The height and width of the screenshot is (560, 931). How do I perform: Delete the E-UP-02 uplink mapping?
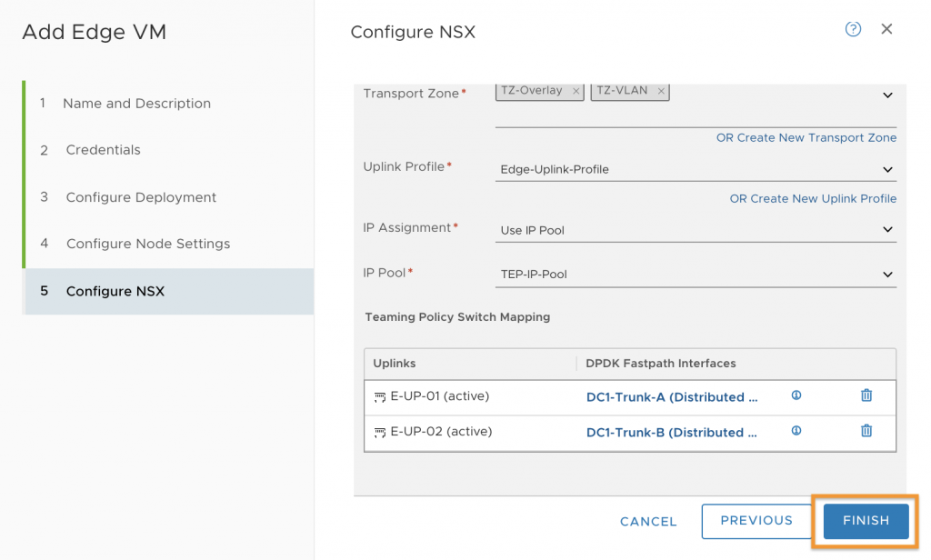pyautogui.click(x=866, y=431)
